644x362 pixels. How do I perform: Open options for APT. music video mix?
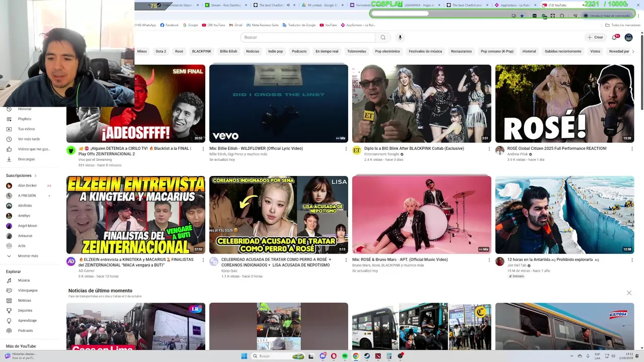pos(489,260)
